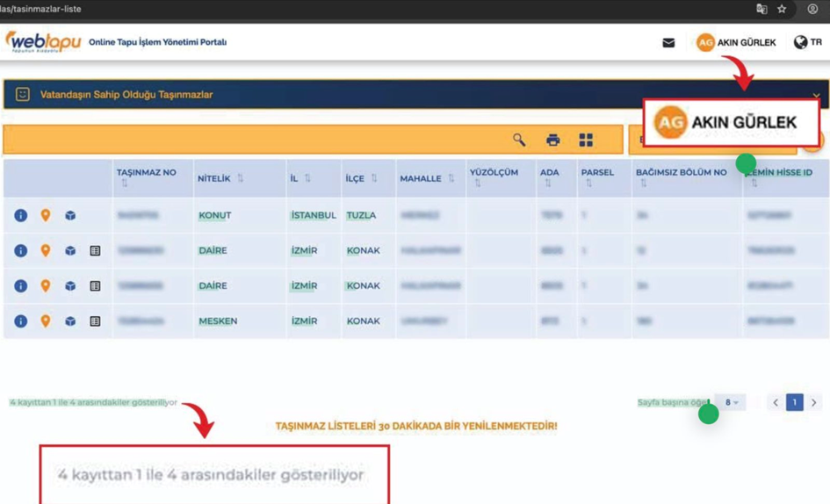Click the webtapu logo
This screenshot has height=504, width=830.
(42, 42)
